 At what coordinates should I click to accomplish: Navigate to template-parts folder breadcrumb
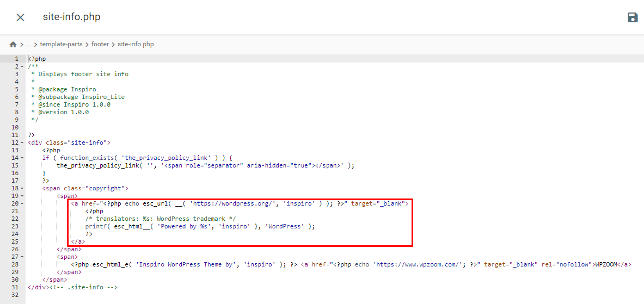coord(61,44)
